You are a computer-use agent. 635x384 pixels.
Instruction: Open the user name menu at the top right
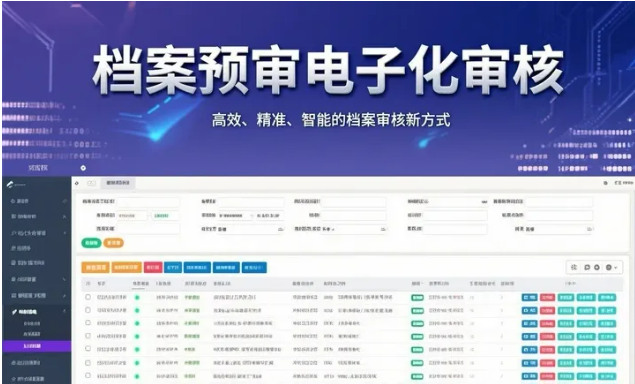click(x=624, y=183)
